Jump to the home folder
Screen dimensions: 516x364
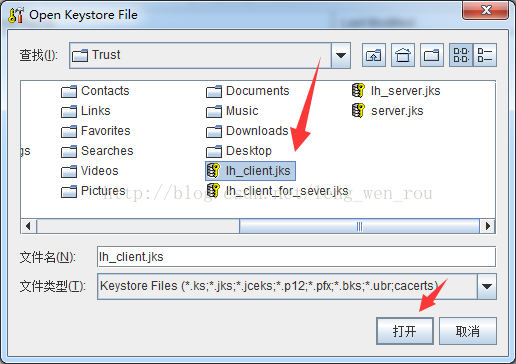tap(403, 55)
